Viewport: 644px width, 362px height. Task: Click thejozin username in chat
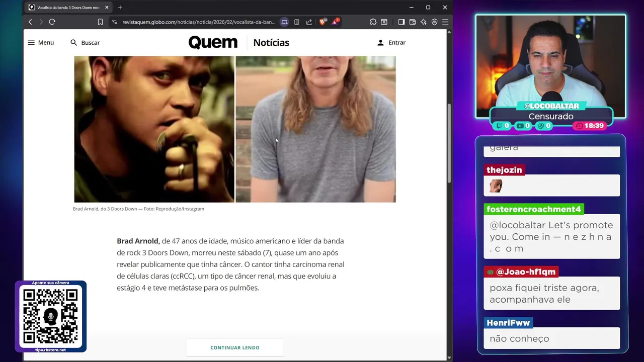click(x=504, y=170)
